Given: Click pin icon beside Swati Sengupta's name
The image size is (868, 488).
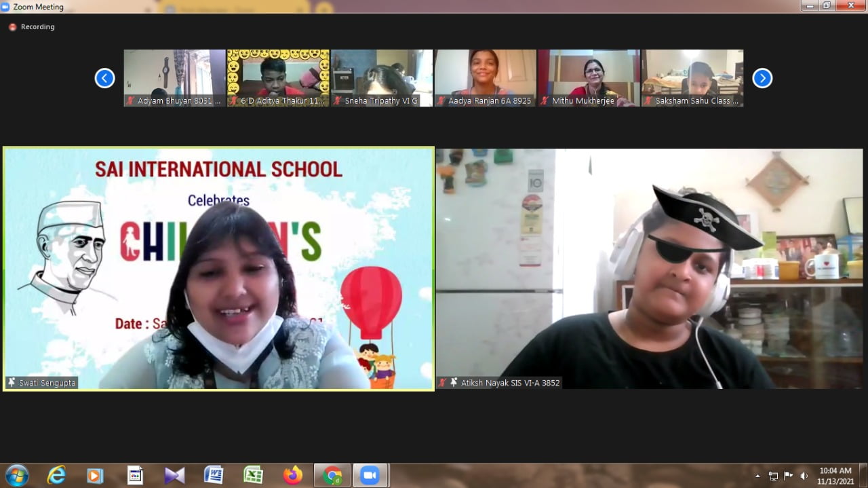Looking at the screenshot, I should click(x=12, y=383).
